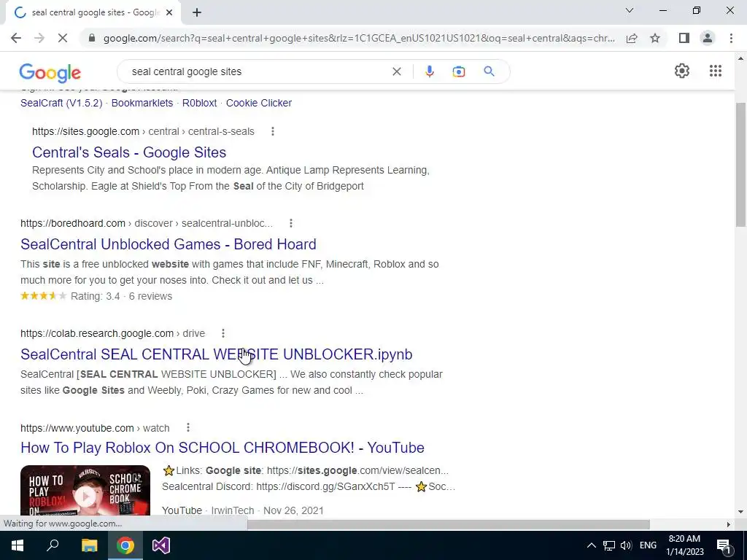This screenshot has height=560, width=747.
Task: Bookmark this page with the star icon
Action: pos(655,38)
